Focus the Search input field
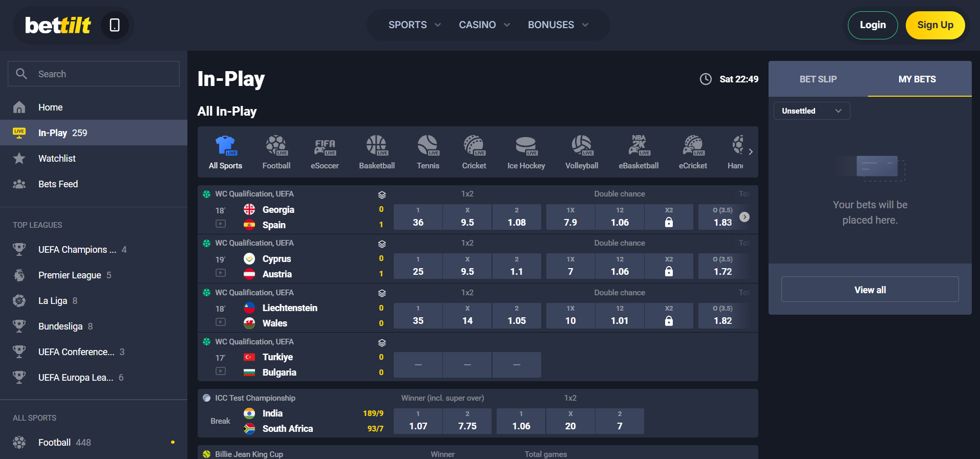The width and height of the screenshot is (980, 459). click(x=94, y=74)
